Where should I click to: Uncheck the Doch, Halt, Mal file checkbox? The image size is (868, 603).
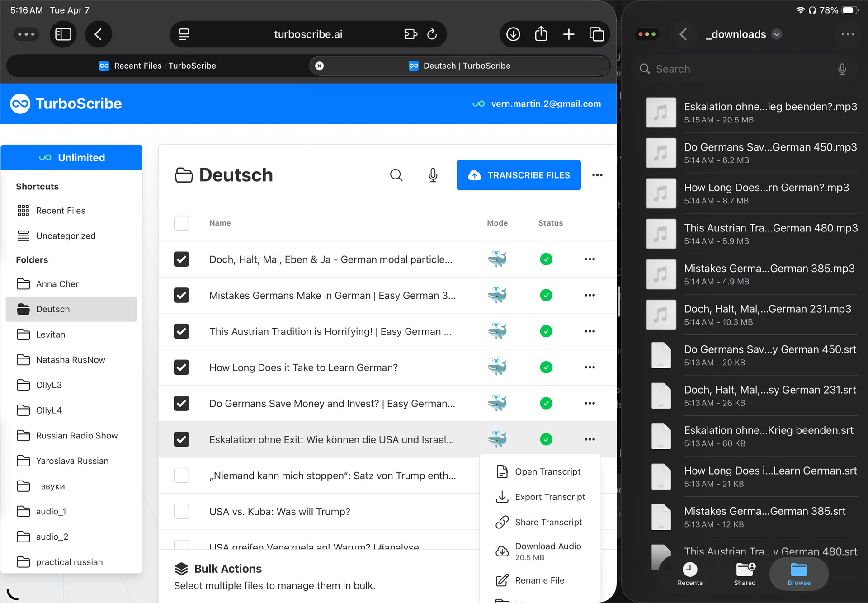click(x=181, y=259)
